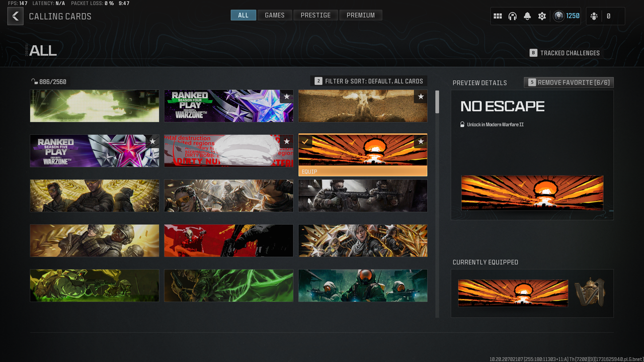Open the grid menu icon

pyautogui.click(x=498, y=16)
